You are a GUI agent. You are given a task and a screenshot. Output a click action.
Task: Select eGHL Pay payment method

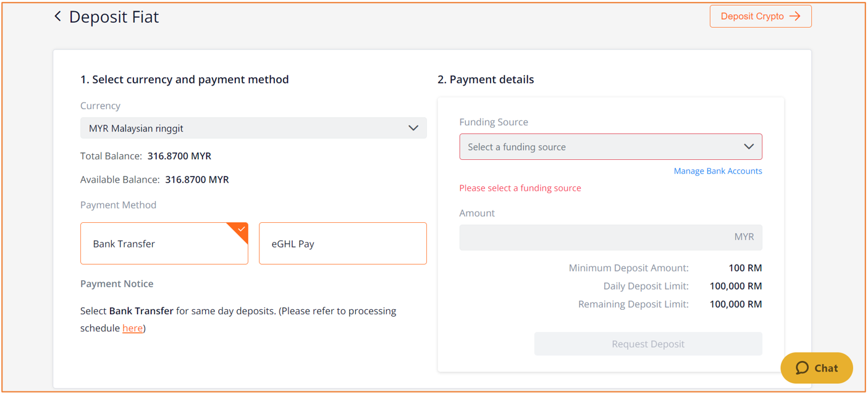[x=343, y=244]
